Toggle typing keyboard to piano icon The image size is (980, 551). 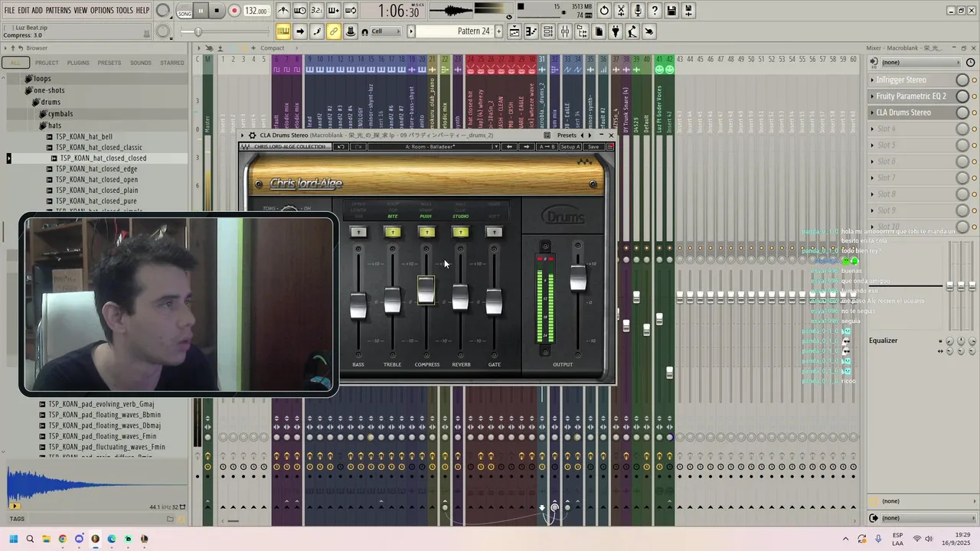coord(283,31)
